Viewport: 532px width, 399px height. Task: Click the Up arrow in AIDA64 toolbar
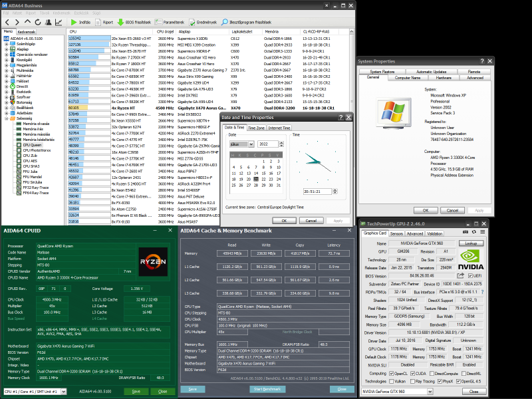pos(27,22)
